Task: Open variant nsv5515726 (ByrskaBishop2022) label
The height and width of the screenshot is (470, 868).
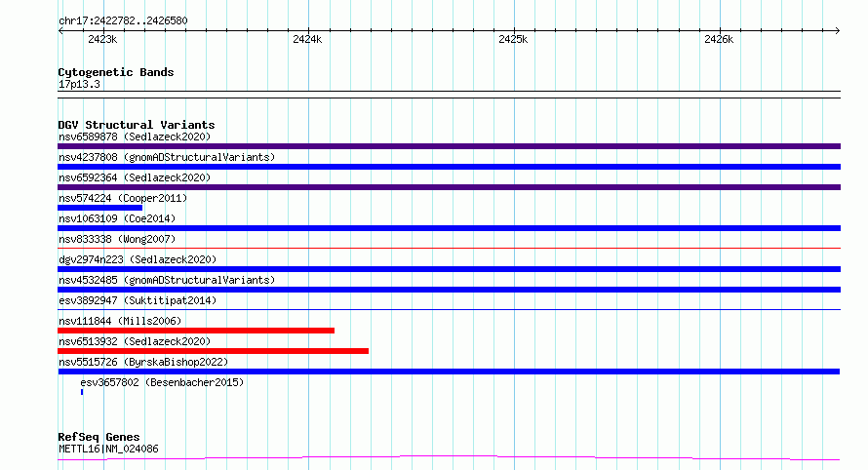Action: pos(143,362)
